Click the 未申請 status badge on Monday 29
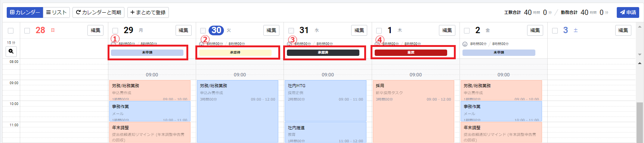644x143 pixels. (x=147, y=53)
